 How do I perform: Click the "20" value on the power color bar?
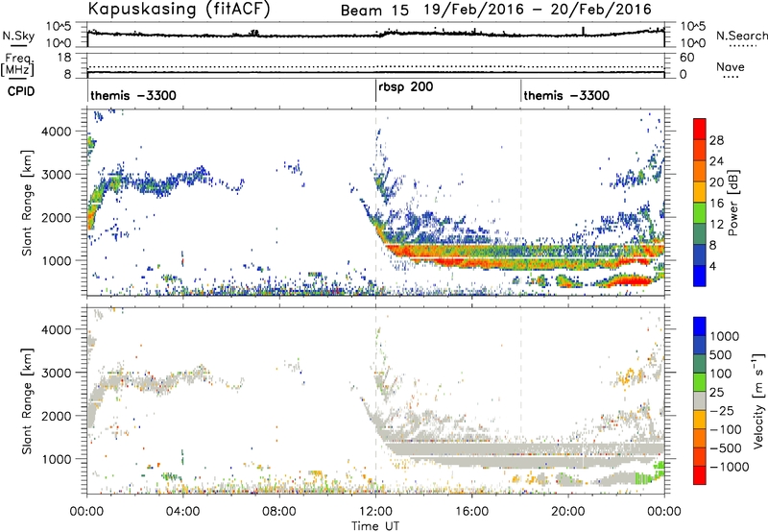tap(716, 182)
